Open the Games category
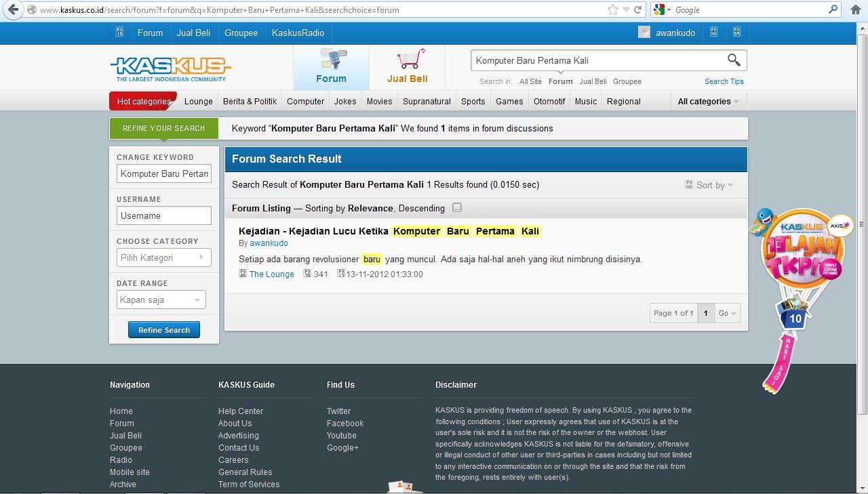The image size is (868, 494). [x=509, y=102]
